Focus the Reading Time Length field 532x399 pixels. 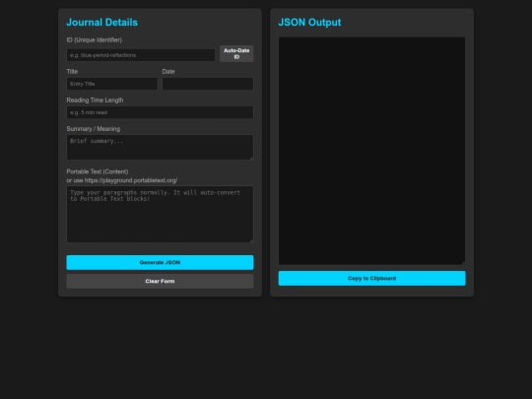160,112
